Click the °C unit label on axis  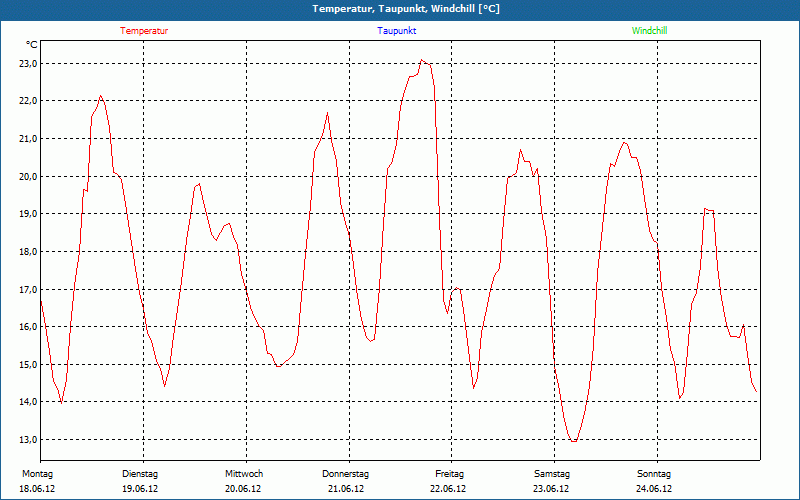point(32,45)
